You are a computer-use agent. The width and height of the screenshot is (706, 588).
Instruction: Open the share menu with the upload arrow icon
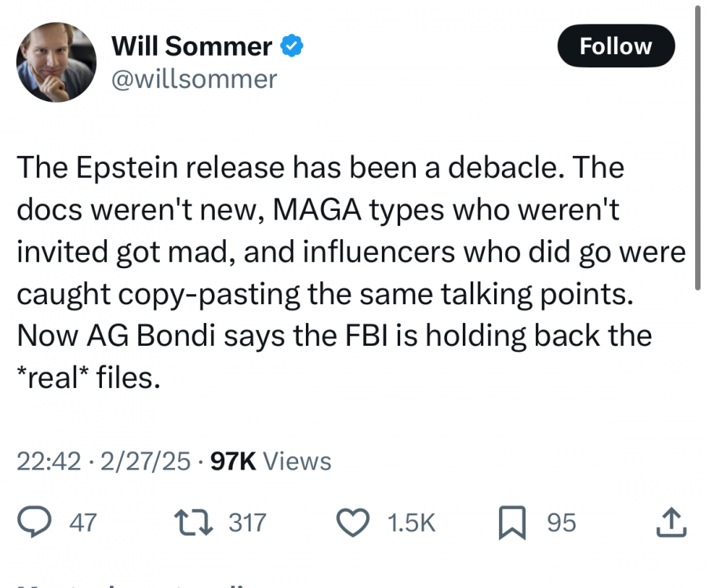(x=673, y=522)
